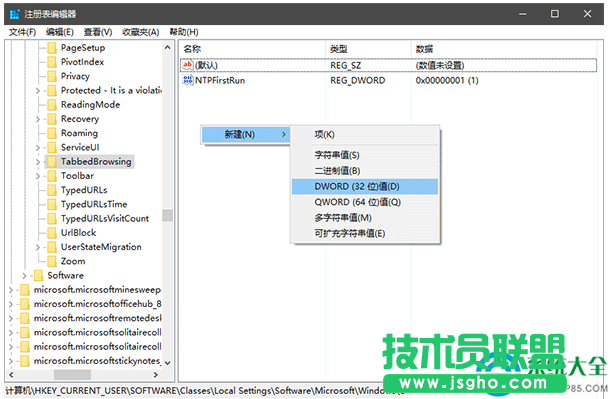
Task: Choose 多字符串值(M) in submenu
Action: pyautogui.click(x=365, y=218)
